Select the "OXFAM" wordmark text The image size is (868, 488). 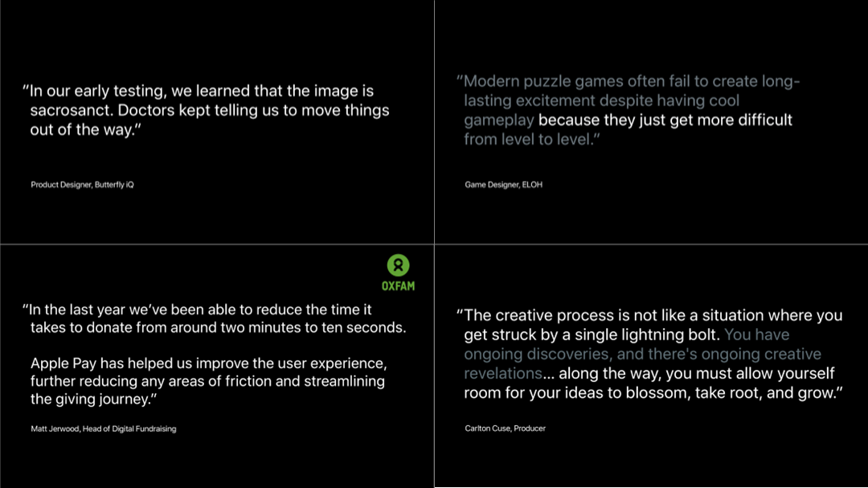pos(398,286)
